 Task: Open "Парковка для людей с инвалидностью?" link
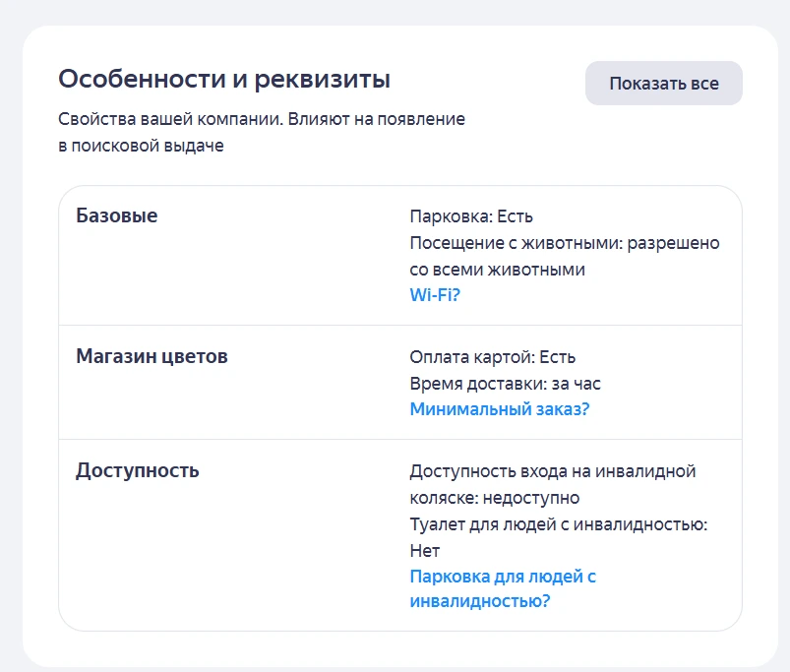[503, 588]
